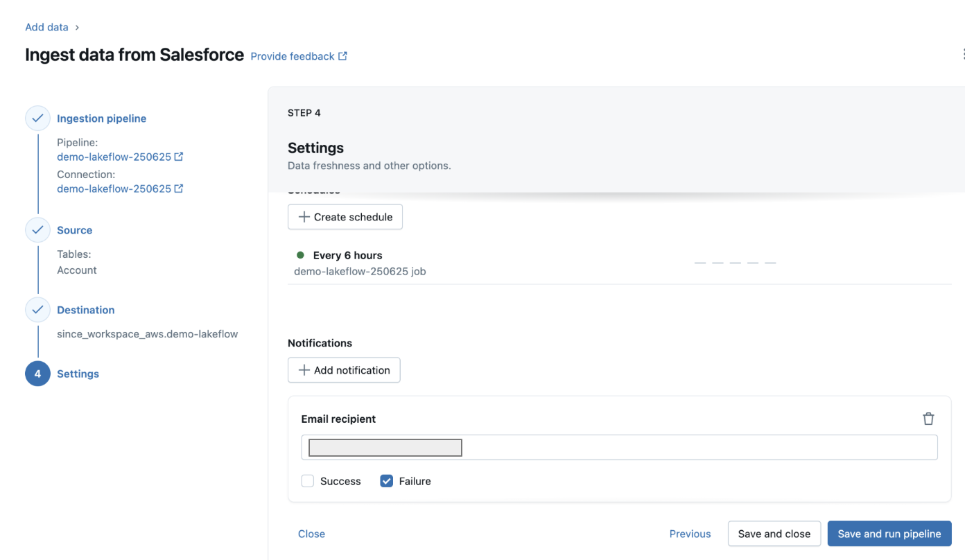Click the Save and close button
The width and height of the screenshot is (965, 560).
pos(774,534)
